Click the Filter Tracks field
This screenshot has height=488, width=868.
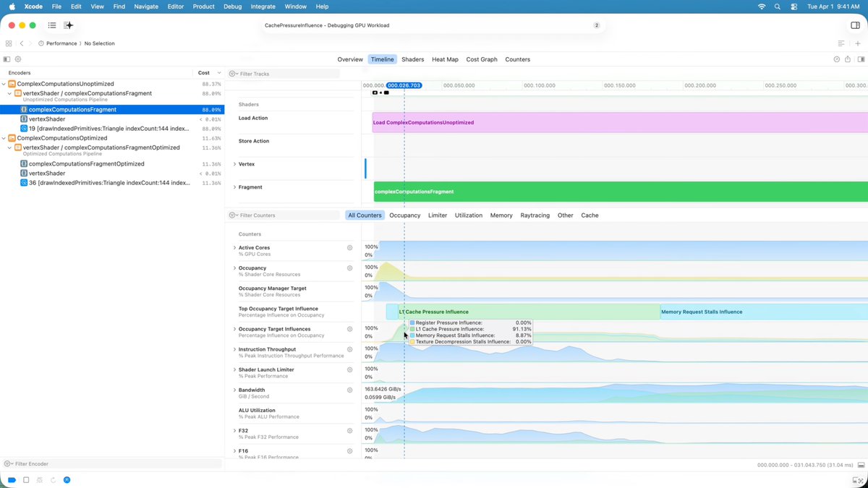click(x=284, y=74)
